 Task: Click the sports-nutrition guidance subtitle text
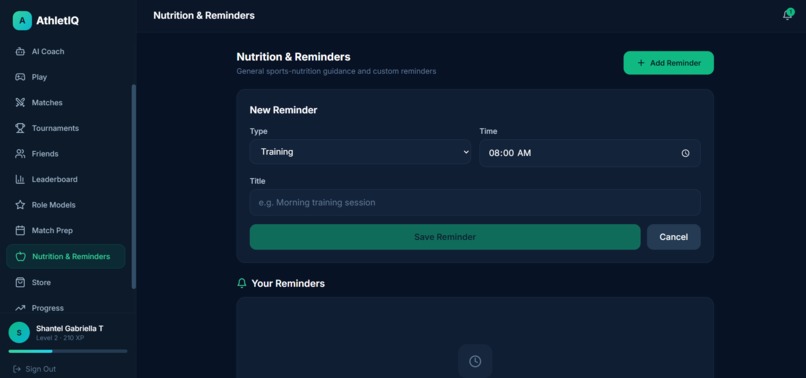click(x=336, y=71)
